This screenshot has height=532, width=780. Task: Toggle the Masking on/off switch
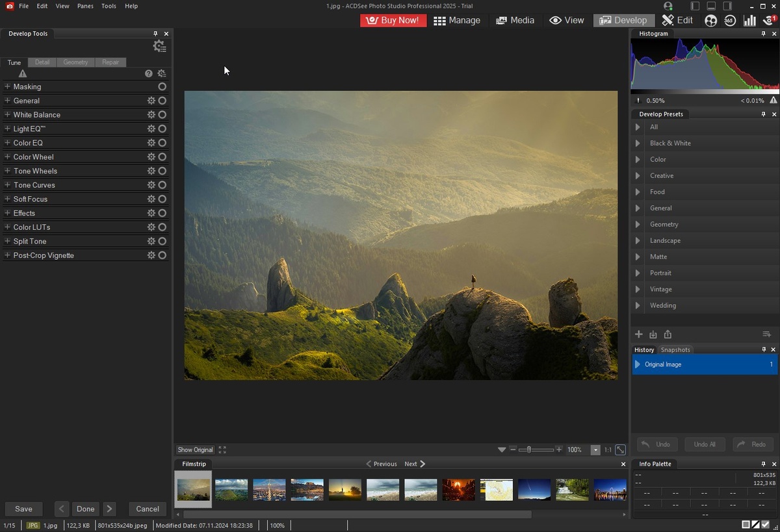[162, 86]
